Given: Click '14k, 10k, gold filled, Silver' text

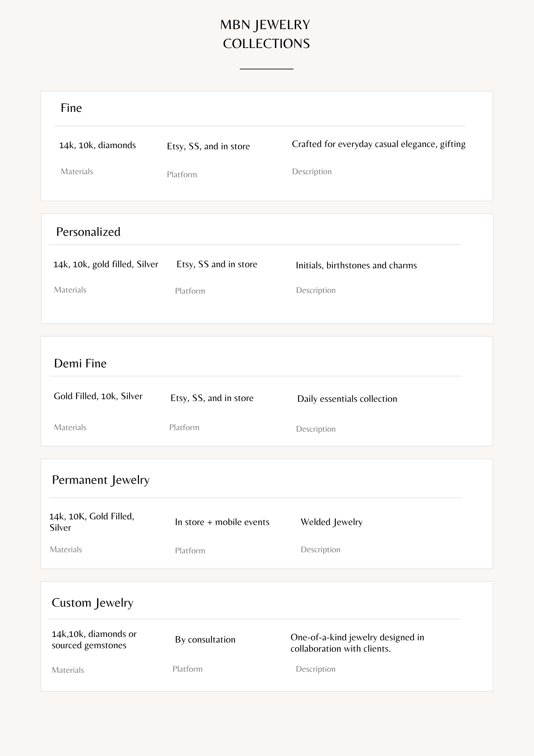Looking at the screenshot, I should click(106, 264).
